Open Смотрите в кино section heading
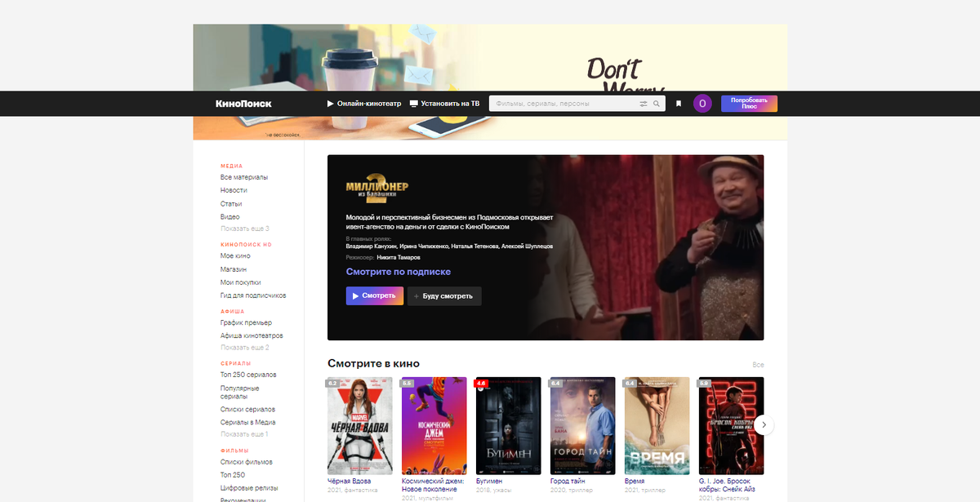Viewport: 980px width, 502px height. (373, 363)
